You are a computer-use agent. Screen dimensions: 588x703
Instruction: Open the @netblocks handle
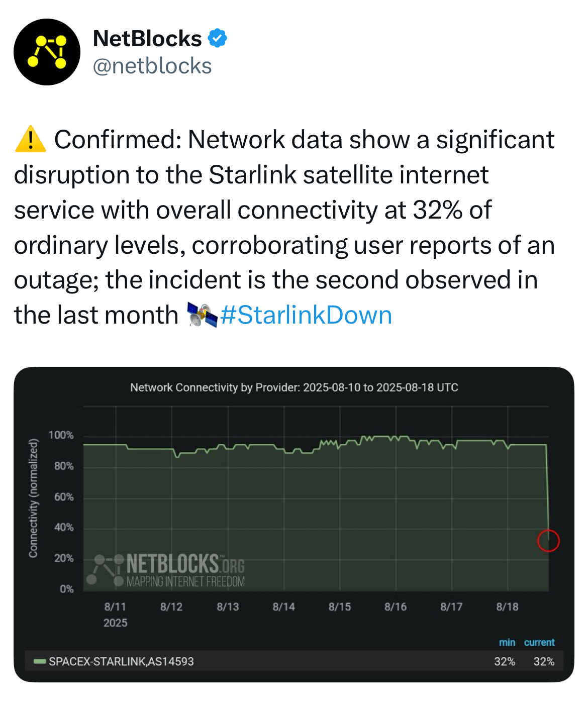[152, 66]
